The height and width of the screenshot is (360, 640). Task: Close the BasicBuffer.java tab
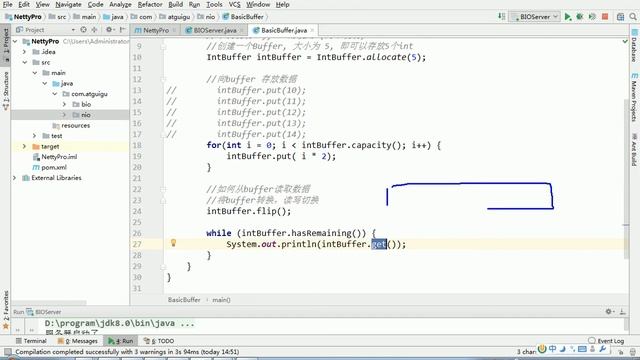312,30
